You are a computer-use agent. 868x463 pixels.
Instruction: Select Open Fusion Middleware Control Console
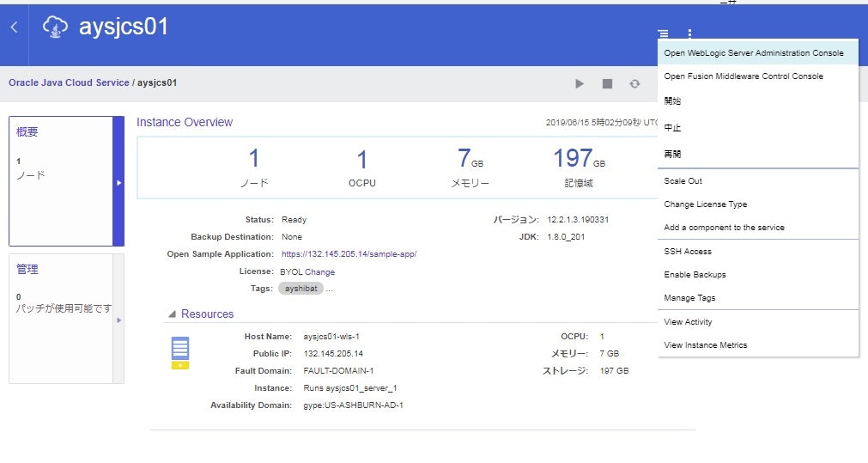pyautogui.click(x=758, y=76)
